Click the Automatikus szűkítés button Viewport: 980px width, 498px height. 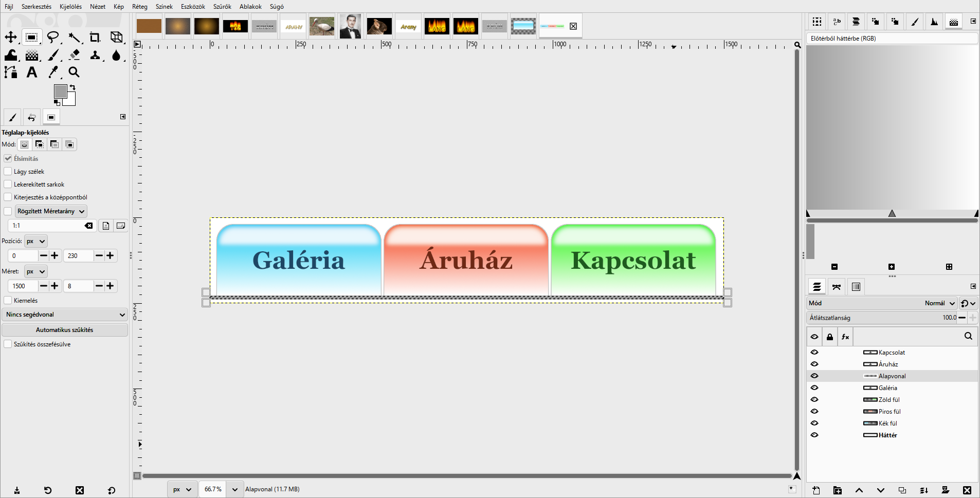(65, 330)
